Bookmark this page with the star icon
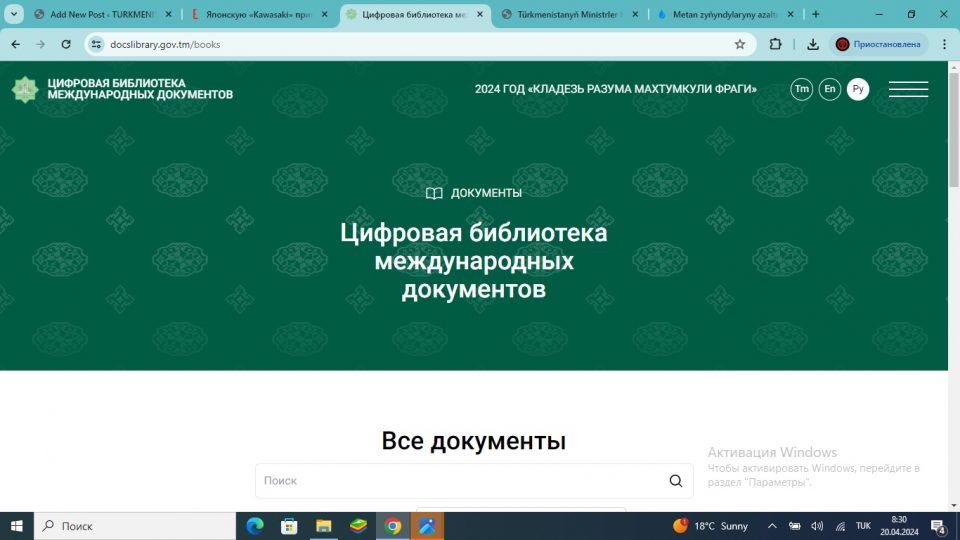 (x=740, y=44)
